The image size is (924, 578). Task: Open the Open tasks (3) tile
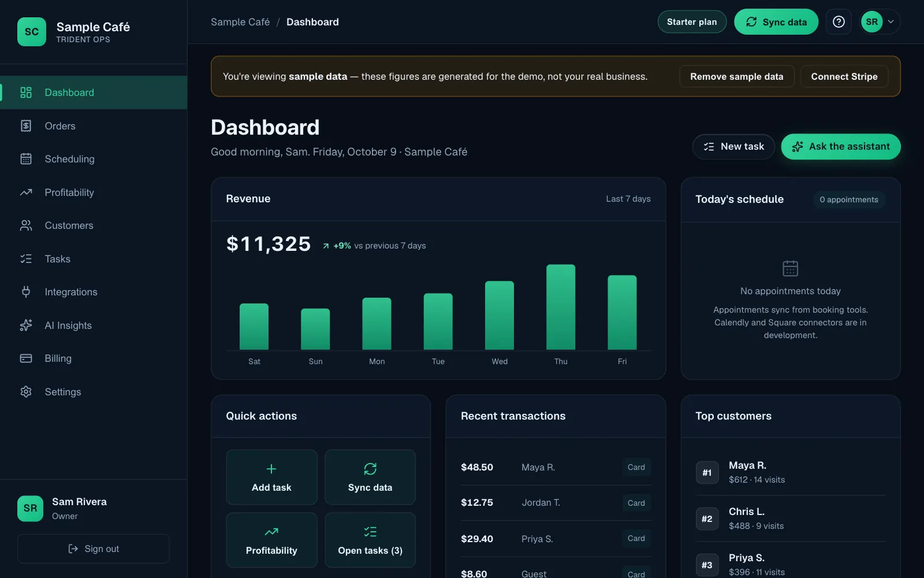click(370, 540)
